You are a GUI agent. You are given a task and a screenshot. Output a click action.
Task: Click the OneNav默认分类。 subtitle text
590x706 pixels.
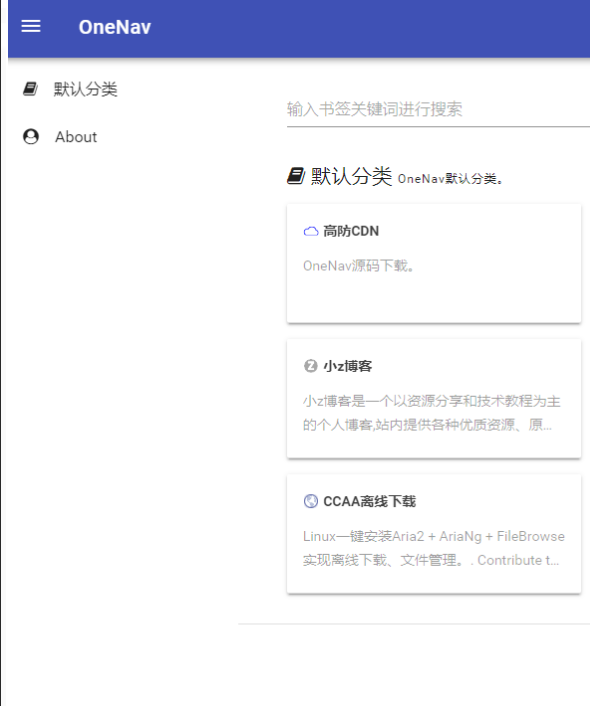pyautogui.click(x=450, y=179)
